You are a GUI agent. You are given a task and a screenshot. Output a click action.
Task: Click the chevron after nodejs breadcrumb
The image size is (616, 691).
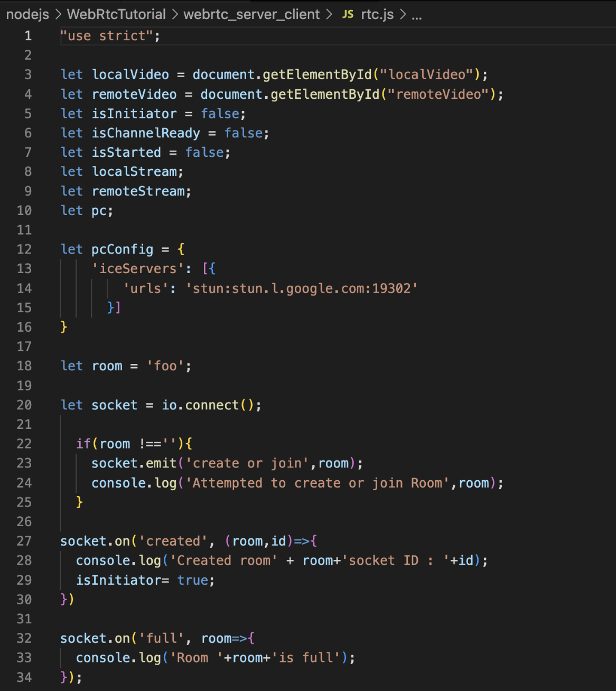coord(58,14)
